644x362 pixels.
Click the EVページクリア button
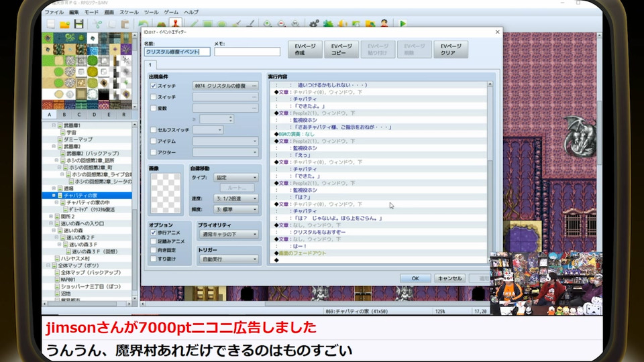coord(451,49)
